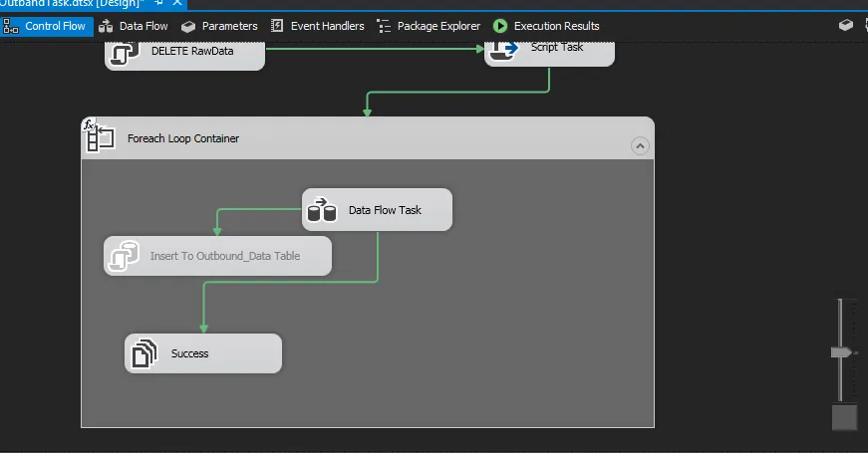Viewport: 868px width, 453px height.
Task: Click the Script Task icon
Action: click(504, 51)
